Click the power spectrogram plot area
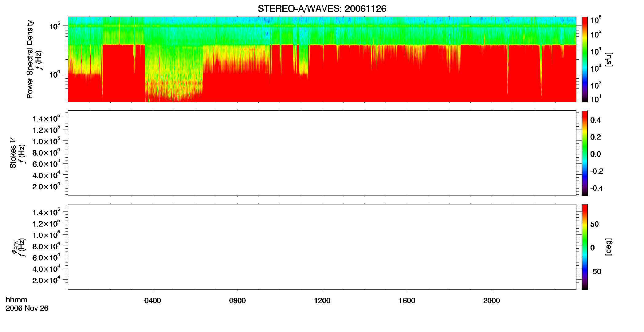The height and width of the screenshot is (332, 644). click(x=322, y=59)
